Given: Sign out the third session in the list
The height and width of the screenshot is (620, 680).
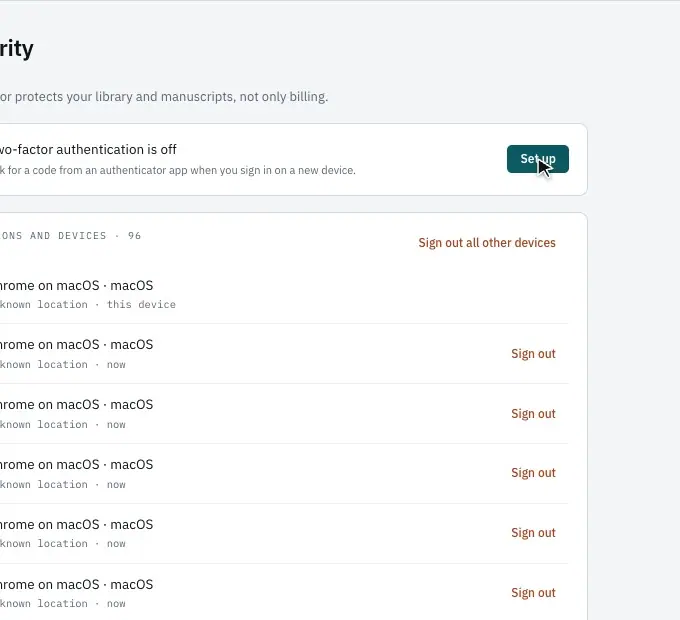Looking at the screenshot, I should 533,414.
